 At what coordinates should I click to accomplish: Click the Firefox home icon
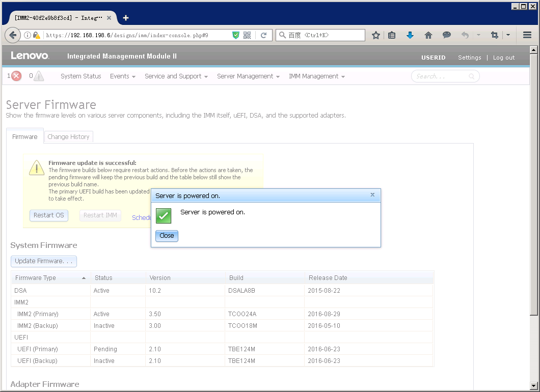coord(428,35)
